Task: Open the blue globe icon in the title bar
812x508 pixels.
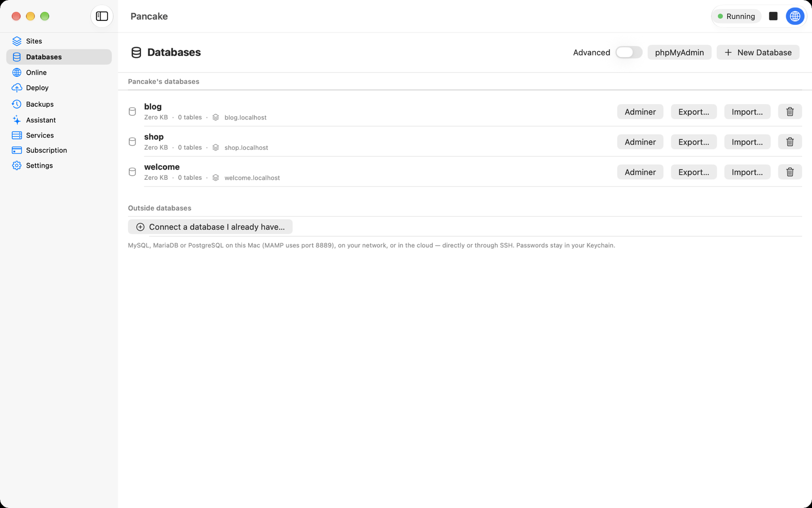Action: click(x=795, y=16)
